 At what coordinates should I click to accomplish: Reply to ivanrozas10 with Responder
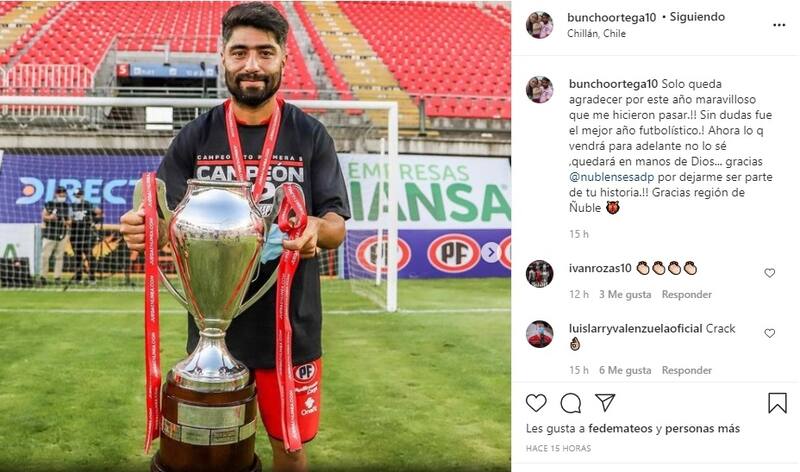click(686, 294)
